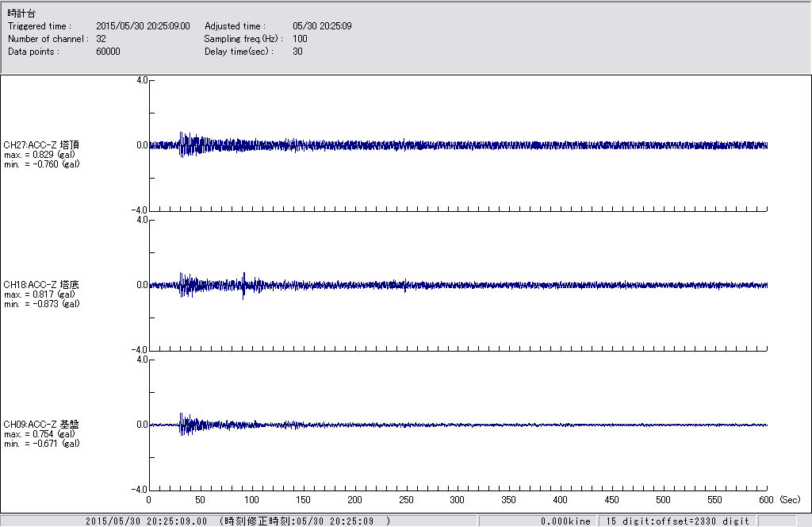Click the 300 tick on the time axis
The width and height of the screenshot is (812, 527).
click(458, 500)
